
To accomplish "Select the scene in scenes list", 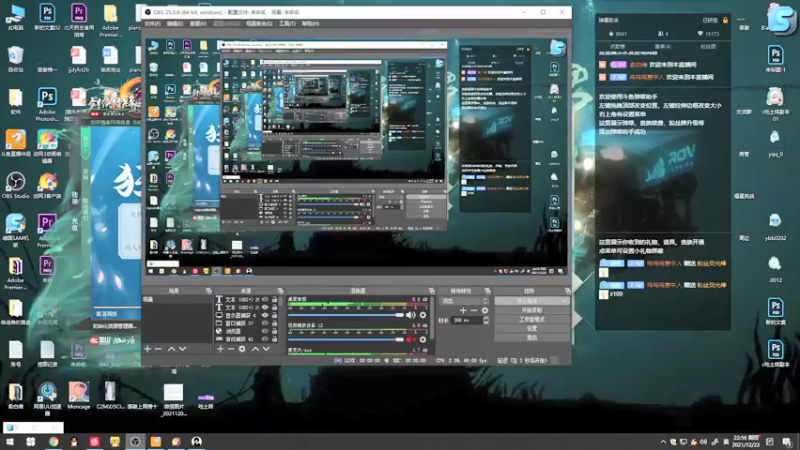I will (x=177, y=299).
